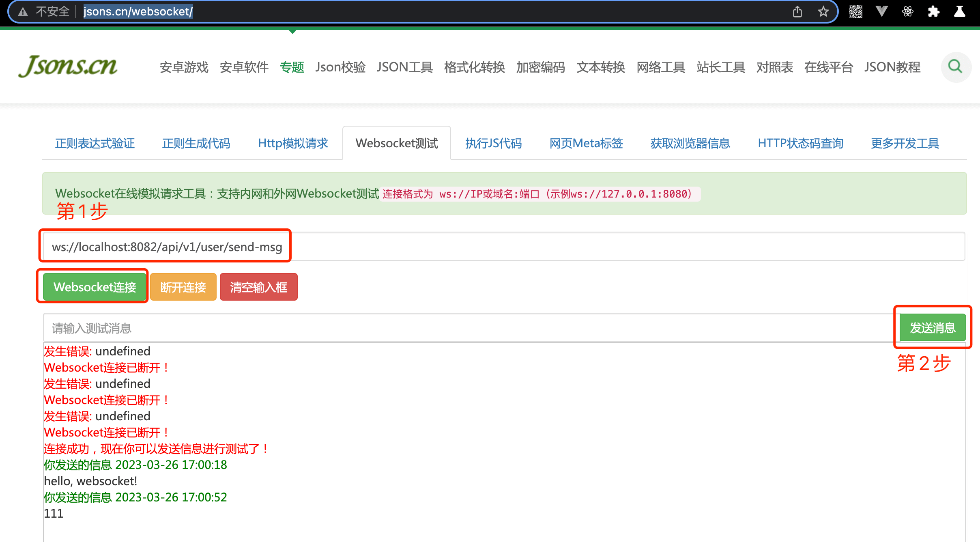Click the not-secure warning icon
The image size is (980, 542).
(23, 12)
